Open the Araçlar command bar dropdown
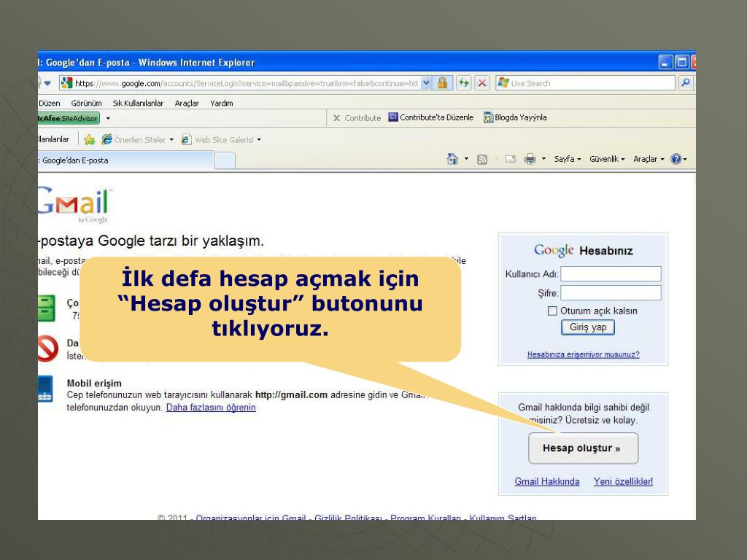The height and width of the screenshot is (560, 747). (x=649, y=159)
